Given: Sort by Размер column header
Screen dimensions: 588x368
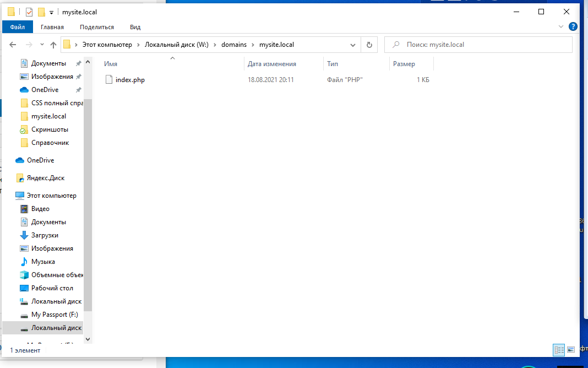Looking at the screenshot, I should (x=404, y=64).
